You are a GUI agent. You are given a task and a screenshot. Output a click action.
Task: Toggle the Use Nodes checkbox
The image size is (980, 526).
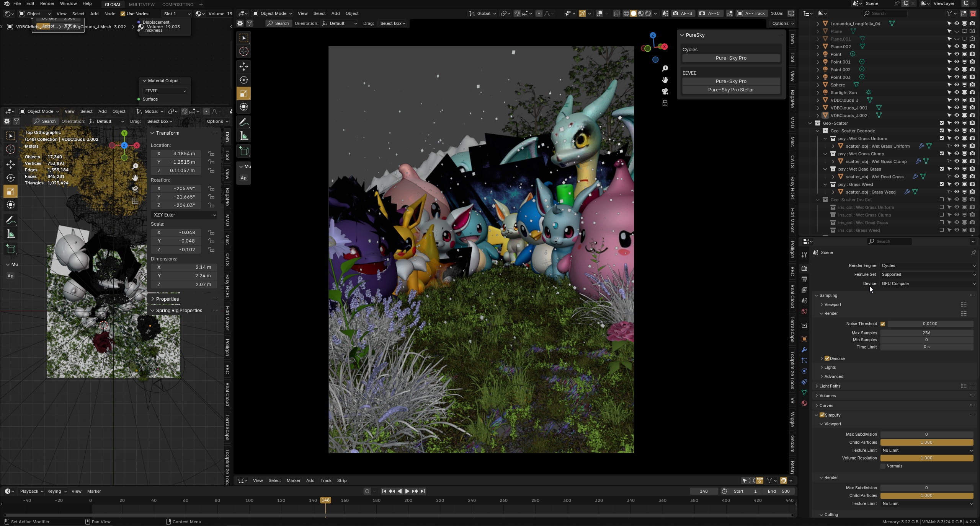(x=123, y=14)
